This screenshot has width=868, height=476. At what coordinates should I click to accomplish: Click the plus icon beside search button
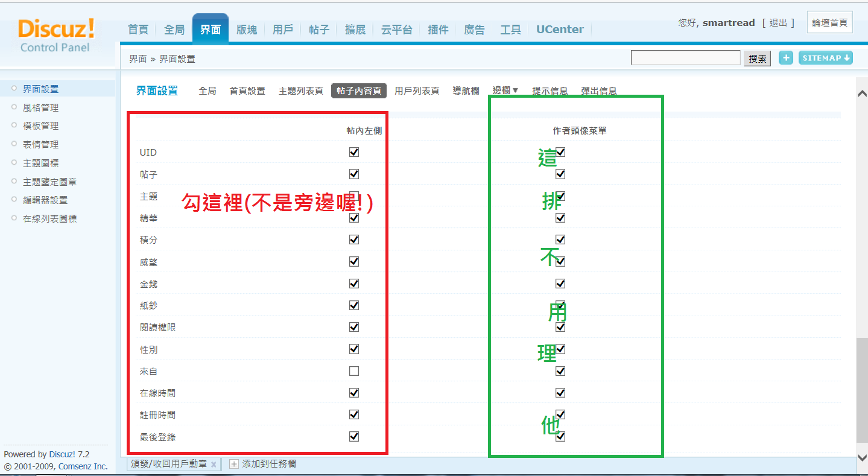point(786,58)
